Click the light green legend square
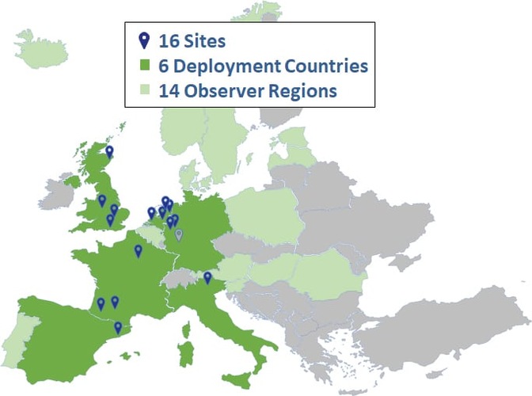Image resolution: width=532 pixels, height=396 pixels. click(144, 90)
